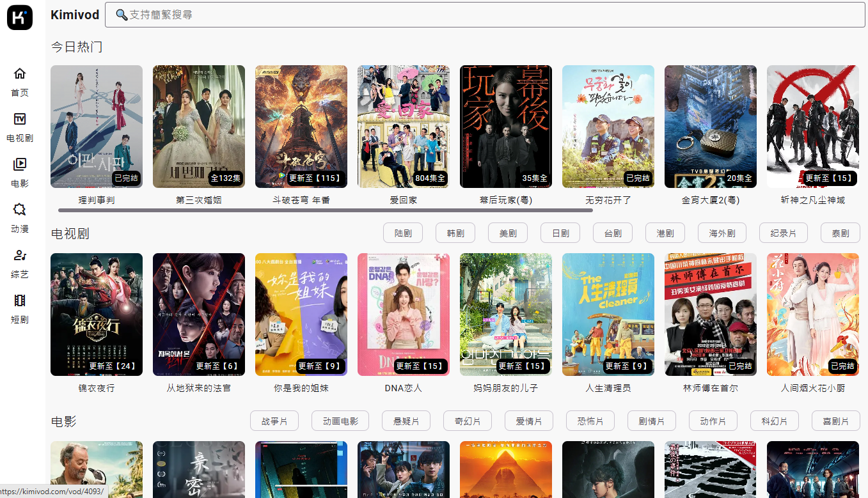Select the 奇幻片 movie genre
The width and height of the screenshot is (868, 498).
[468, 421]
